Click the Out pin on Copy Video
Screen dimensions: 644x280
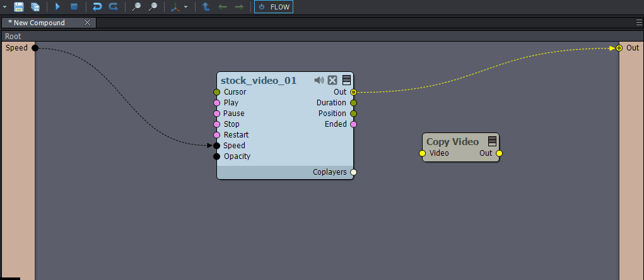tap(499, 153)
